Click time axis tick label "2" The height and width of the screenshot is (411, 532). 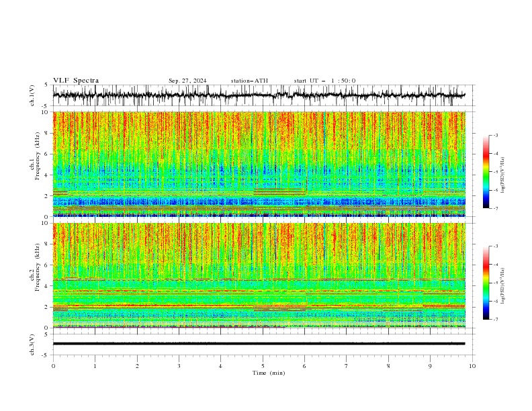137,366
